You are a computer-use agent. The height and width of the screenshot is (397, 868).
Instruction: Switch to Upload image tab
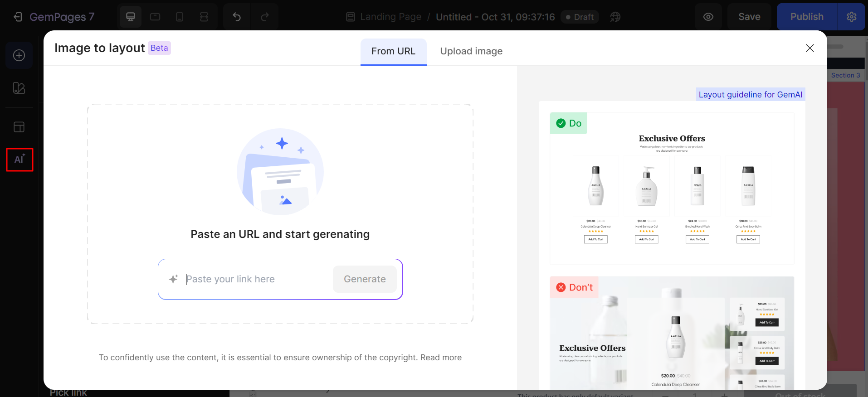coord(471,51)
